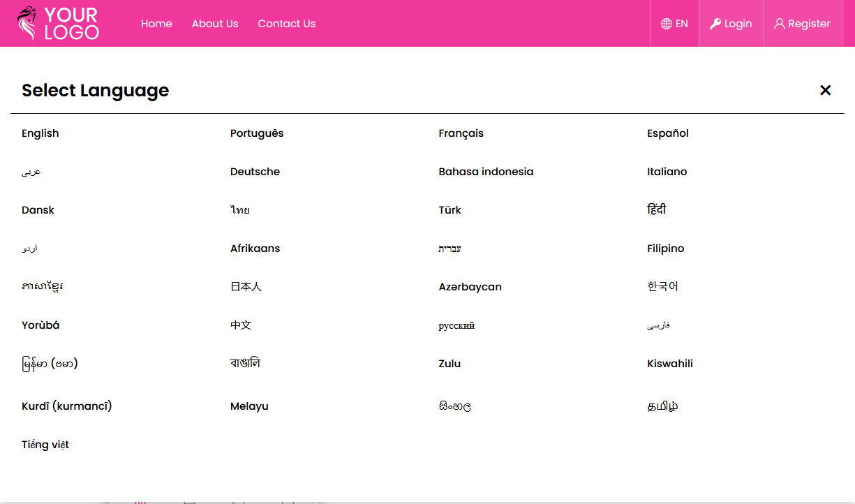This screenshot has height=504, width=855.
Task: Open the Login page
Action: (731, 24)
